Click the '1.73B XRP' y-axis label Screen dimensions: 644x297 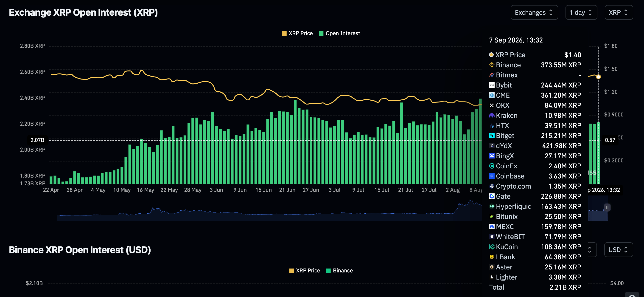(33, 183)
